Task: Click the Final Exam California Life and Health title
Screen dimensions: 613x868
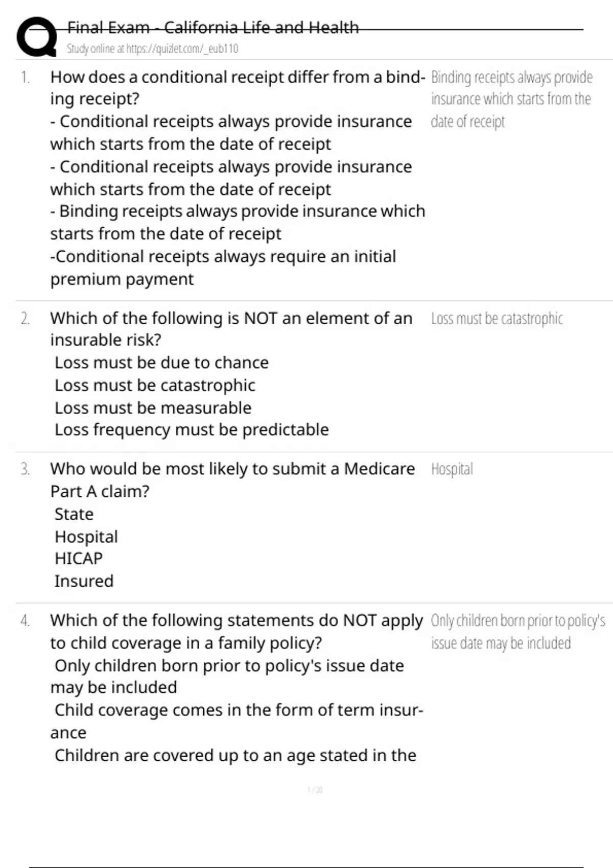Action: (x=213, y=27)
